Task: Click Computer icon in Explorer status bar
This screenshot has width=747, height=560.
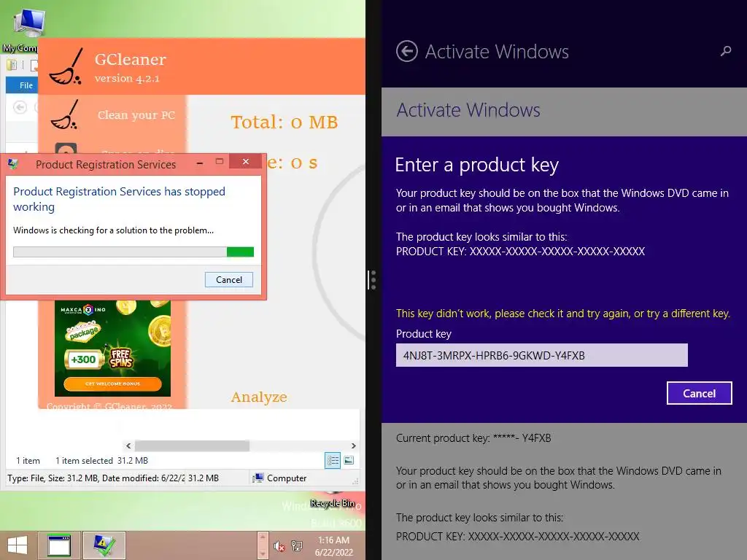Action: click(258, 478)
